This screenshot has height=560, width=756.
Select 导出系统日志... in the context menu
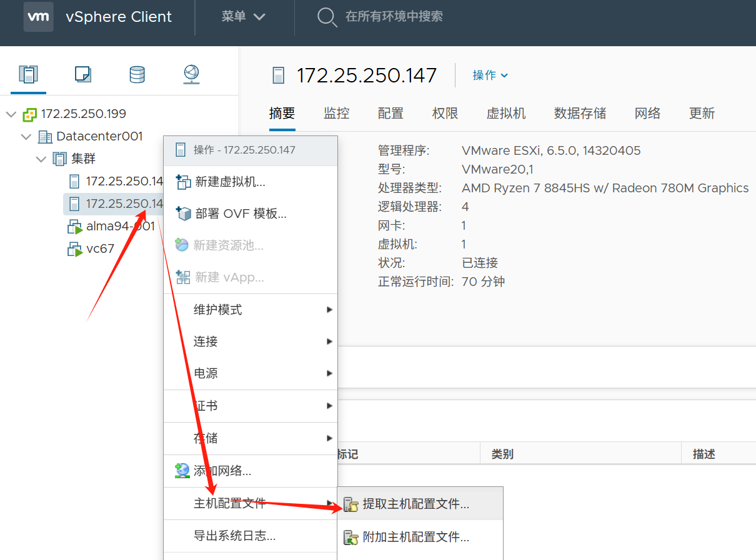point(251,536)
